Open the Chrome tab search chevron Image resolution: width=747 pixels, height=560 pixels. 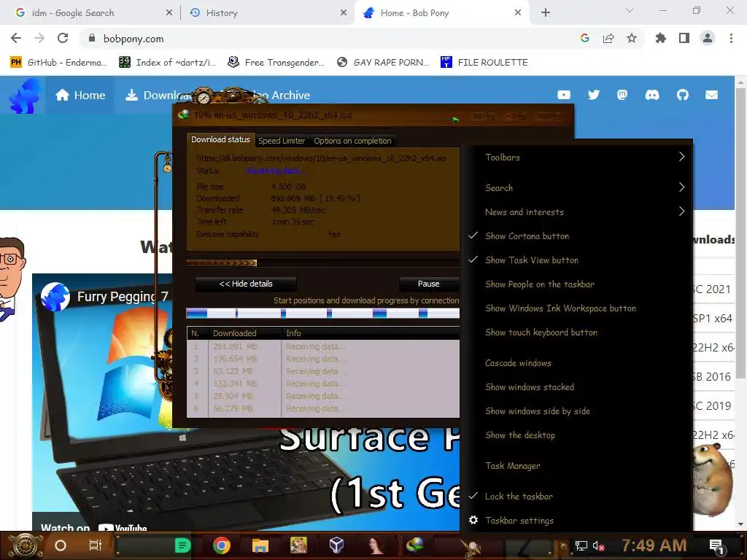coord(630,10)
